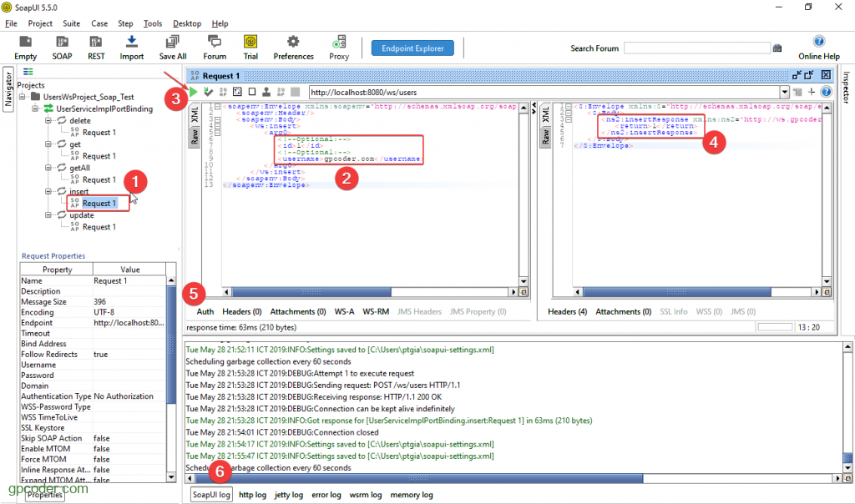Switch to the Auth tab
Image resolution: width=855 pixels, height=504 pixels.
coord(205,310)
